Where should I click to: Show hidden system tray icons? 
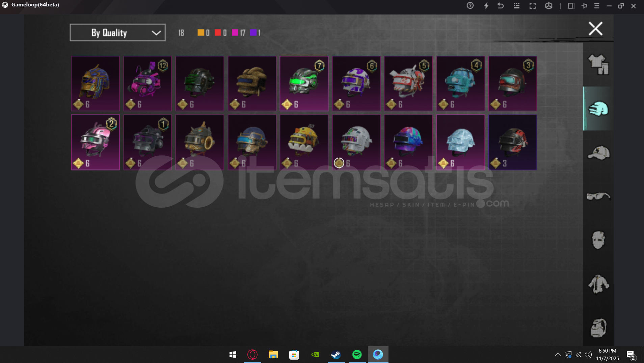click(x=558, y=355)
